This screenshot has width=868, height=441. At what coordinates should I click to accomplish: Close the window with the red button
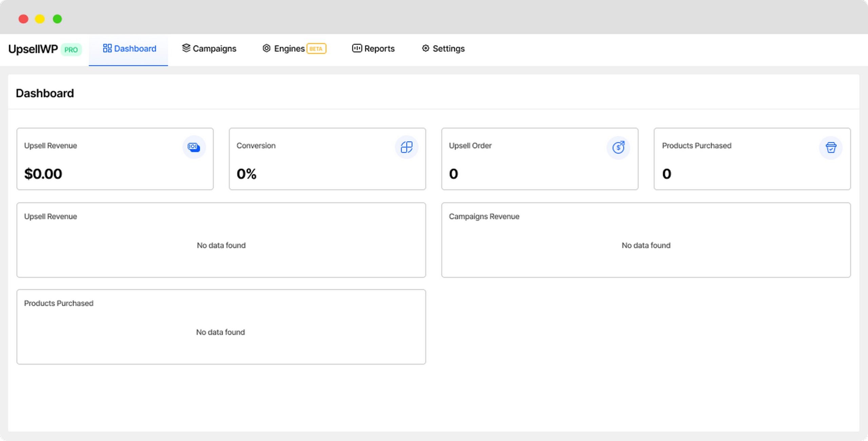[23, 19]
